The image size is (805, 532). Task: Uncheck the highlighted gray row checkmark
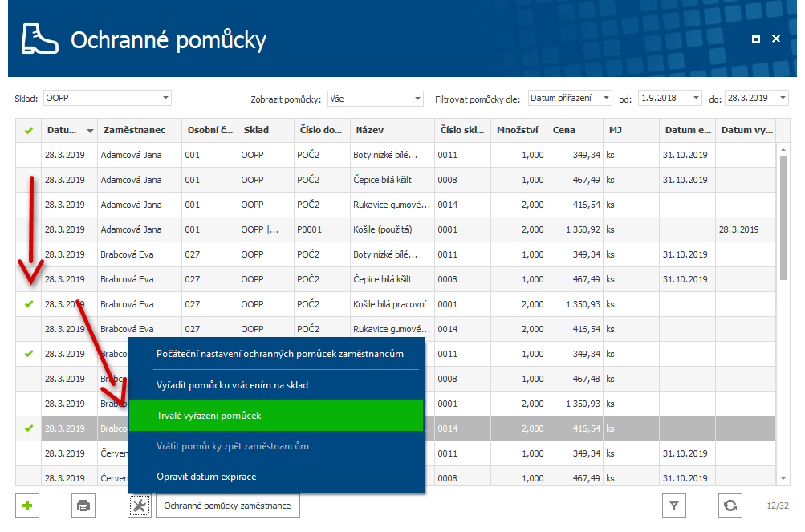29,428
